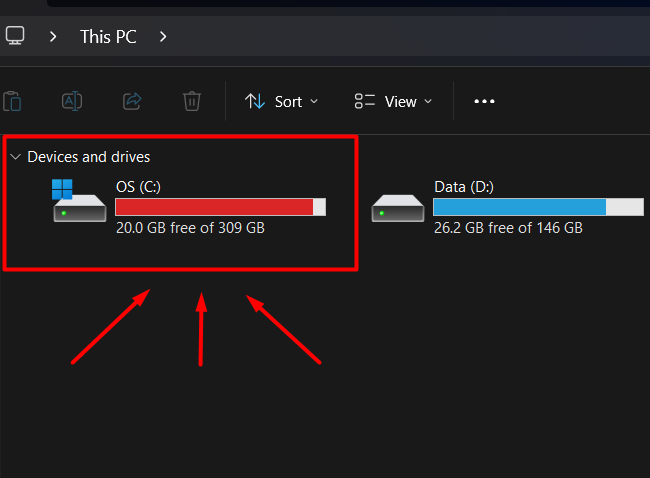Click This PC in the address bar
The height and width of the screenshot is (478, 650).
[x=108, y=37]
